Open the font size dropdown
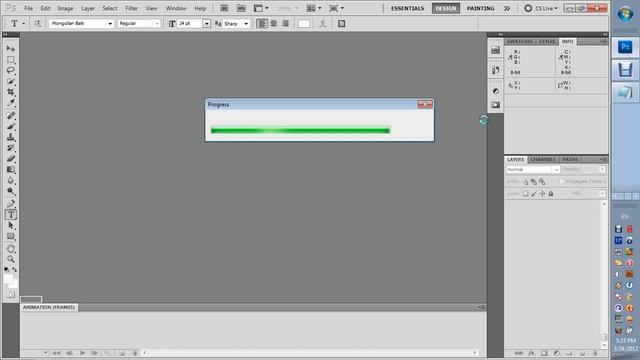 click(207, 24)
